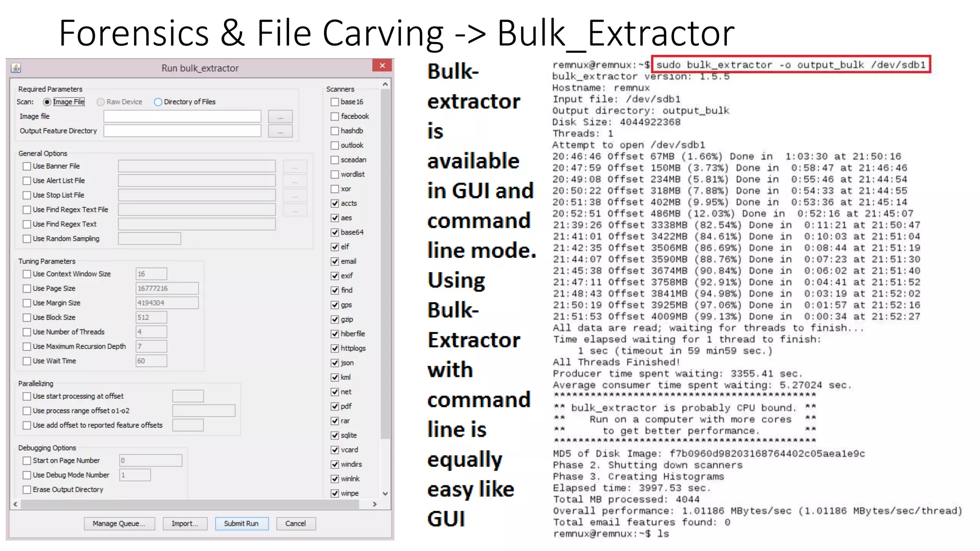The height and width of the screenshot is (551, 980).
Task: Uncheck the json scanner
Action: (335, 363)
